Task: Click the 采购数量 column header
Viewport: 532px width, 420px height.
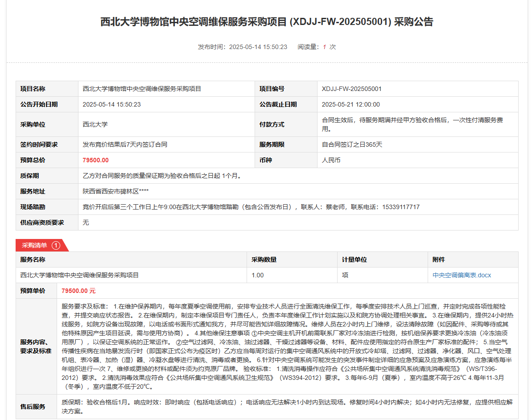Action: click(x=264, y=259)
